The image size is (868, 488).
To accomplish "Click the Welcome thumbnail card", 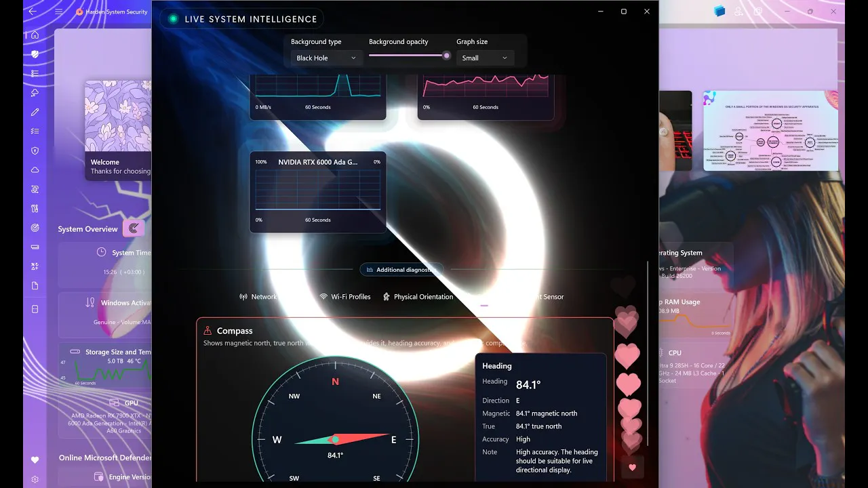I will [x=118, y=130].
